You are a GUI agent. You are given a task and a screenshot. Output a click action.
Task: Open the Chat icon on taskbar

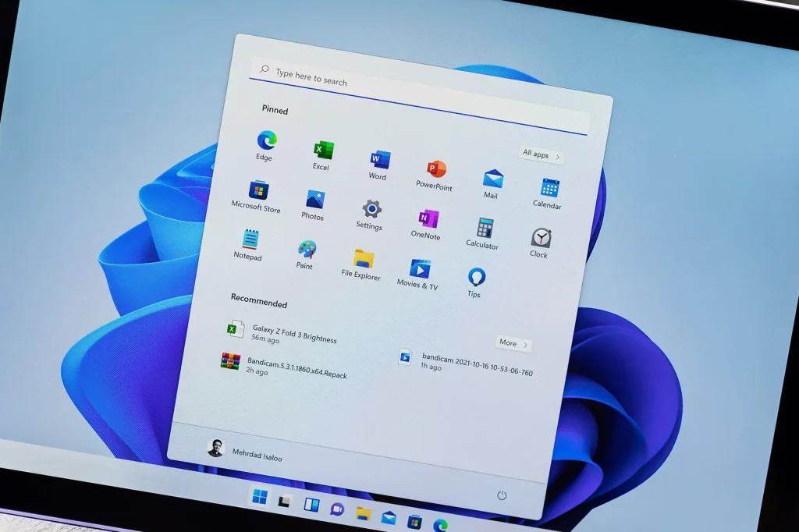(x=337, y=509)
